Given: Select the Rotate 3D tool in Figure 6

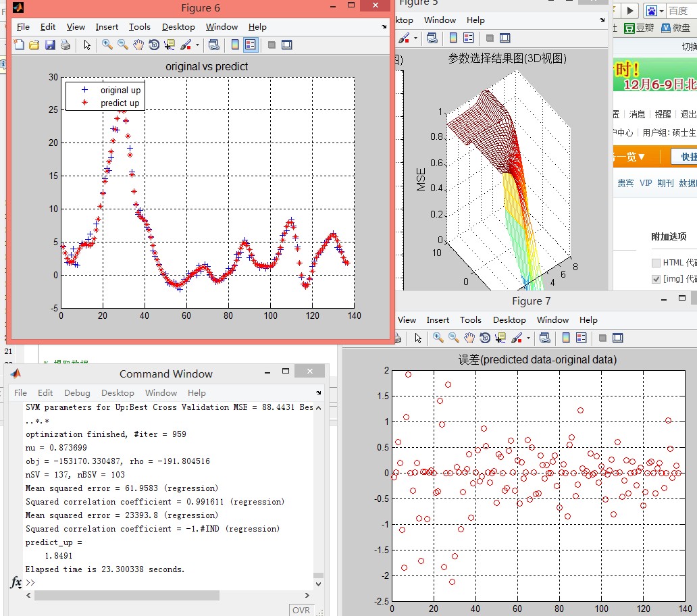Looking at the screenshot, I should click(154, 46).
